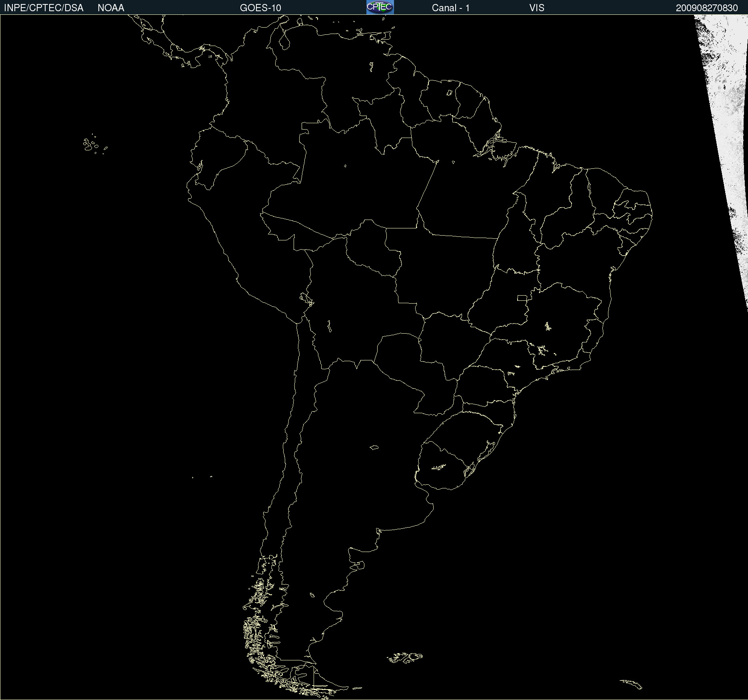Click the 200908270830 timestamp
Screen dimensions: 748x700
[707, 8]
